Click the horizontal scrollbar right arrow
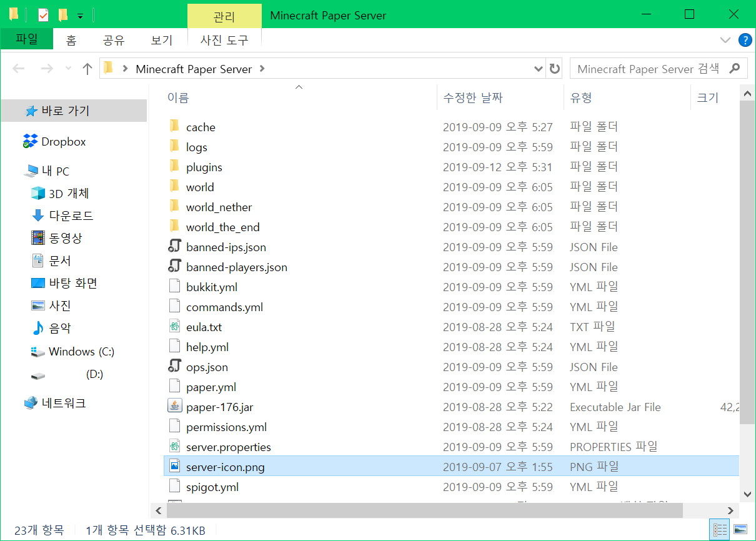Image resolution: width=756 pixels, height=541 pixels. 731,510
